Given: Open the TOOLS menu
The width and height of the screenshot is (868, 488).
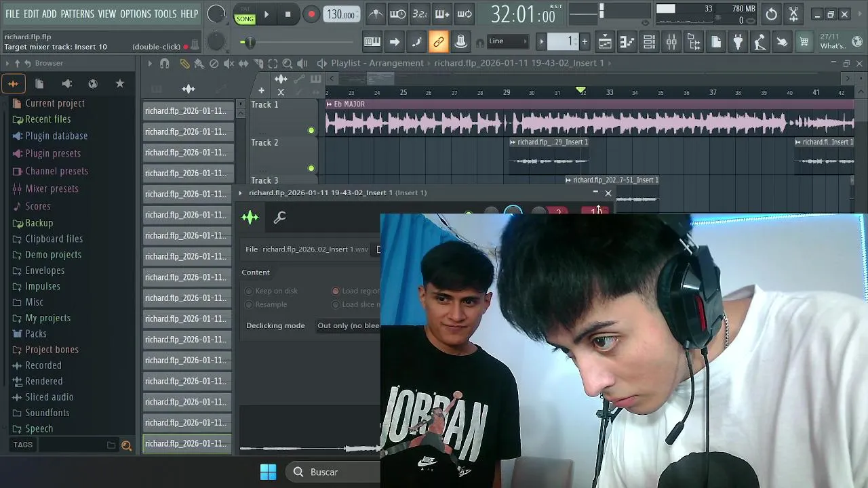Looking at the screenshot, I should (x=165, y=14).
